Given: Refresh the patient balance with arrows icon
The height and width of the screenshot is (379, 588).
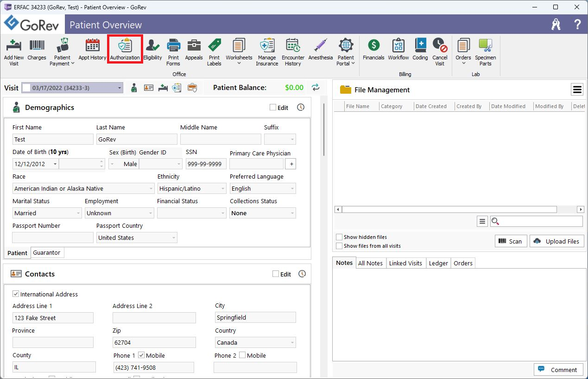Looking at the screenshot, I should [x=316, y=87].
